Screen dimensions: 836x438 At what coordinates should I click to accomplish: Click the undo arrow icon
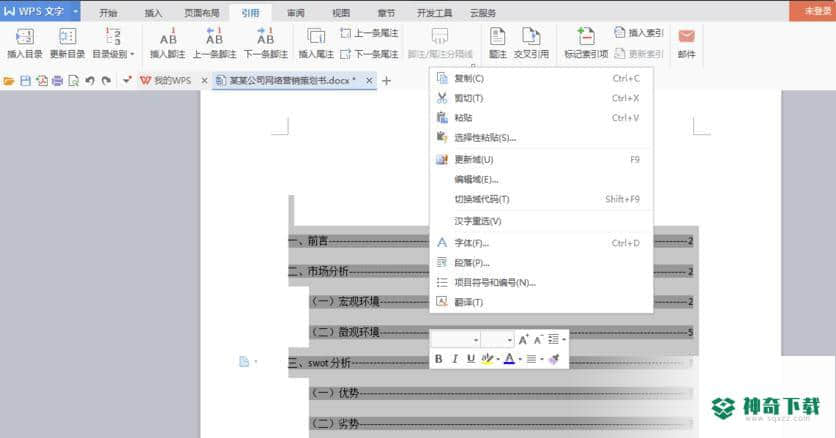(90, 81)
